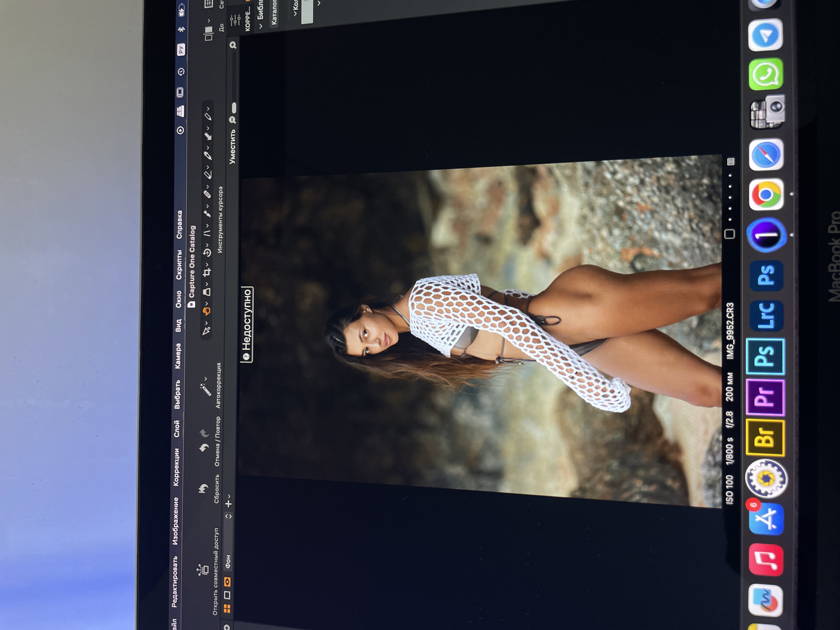
Task: Open the Capture One '1' Dock icon
Action: pos(766,235)
